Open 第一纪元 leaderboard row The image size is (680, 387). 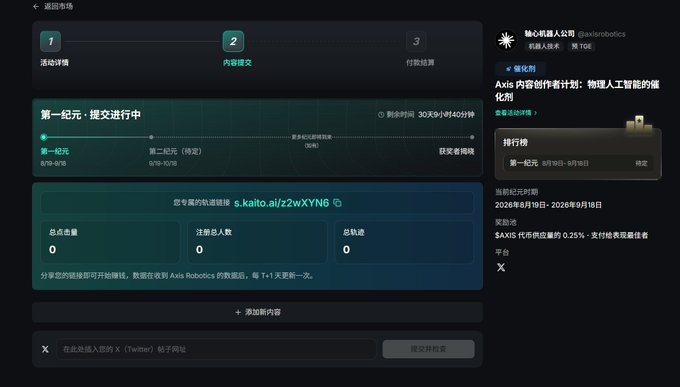(578, 163)
